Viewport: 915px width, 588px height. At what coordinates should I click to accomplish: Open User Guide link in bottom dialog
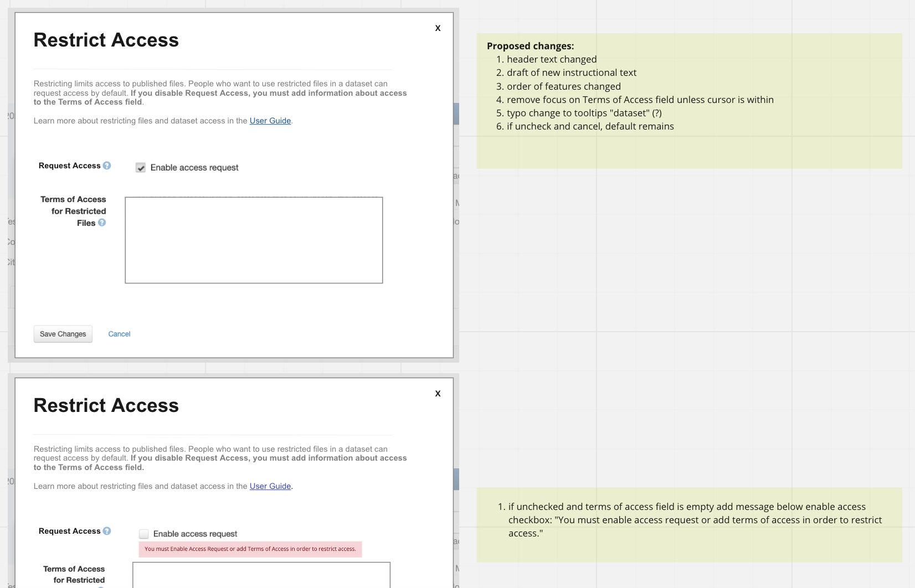click(x=270, y=486)
